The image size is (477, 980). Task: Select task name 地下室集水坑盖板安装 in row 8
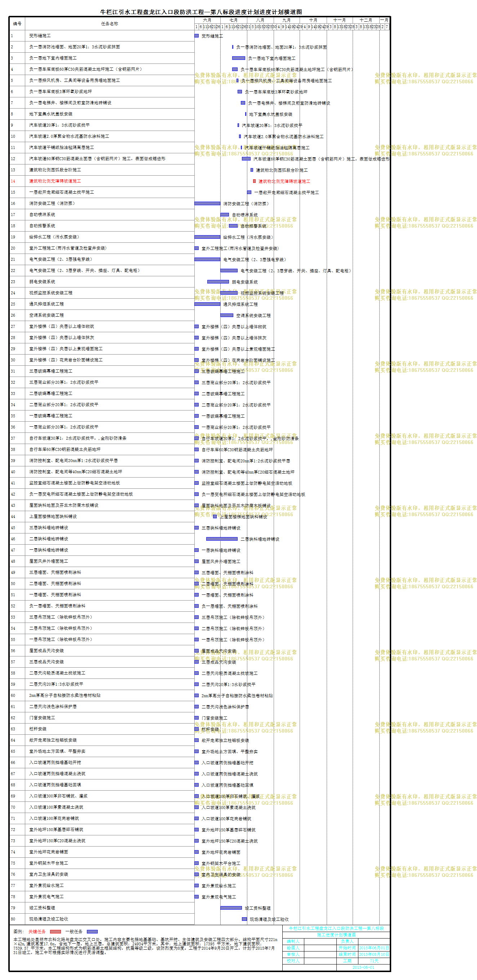(50, 114)
